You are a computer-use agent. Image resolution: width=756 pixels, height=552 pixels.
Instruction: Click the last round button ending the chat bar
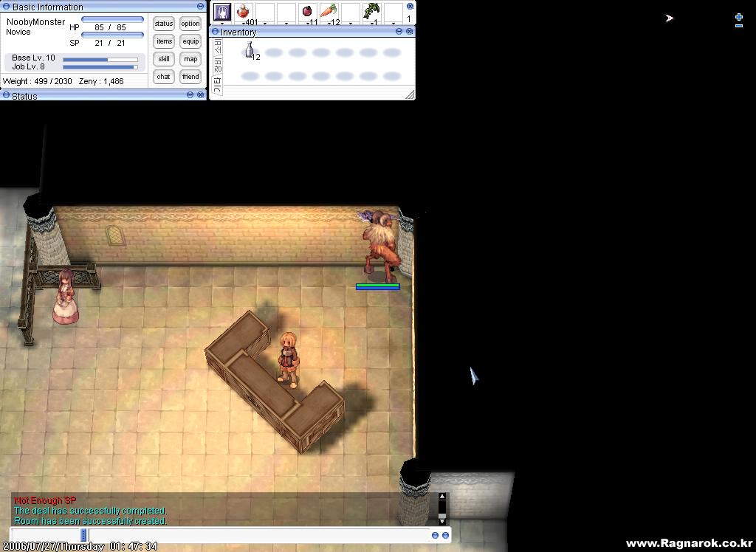(445, 535)
